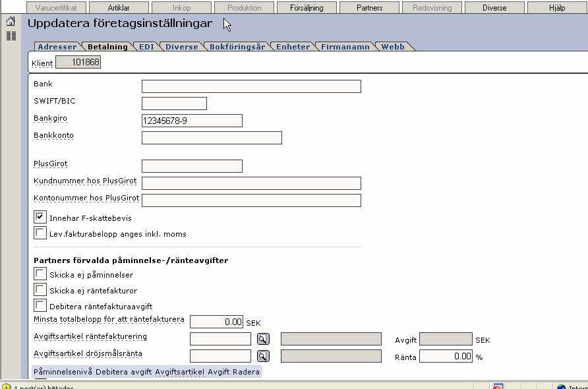Click the disabled Avgift amount field
This screenshot has height=389, width=588.
pyautogui.click(x=446, y=339)
